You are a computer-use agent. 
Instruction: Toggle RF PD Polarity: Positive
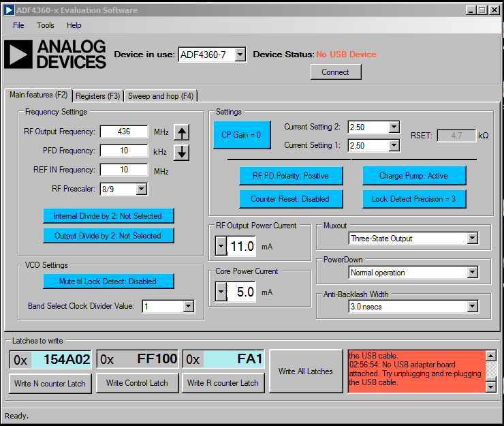pyautogui.click(x=291, y=176)
